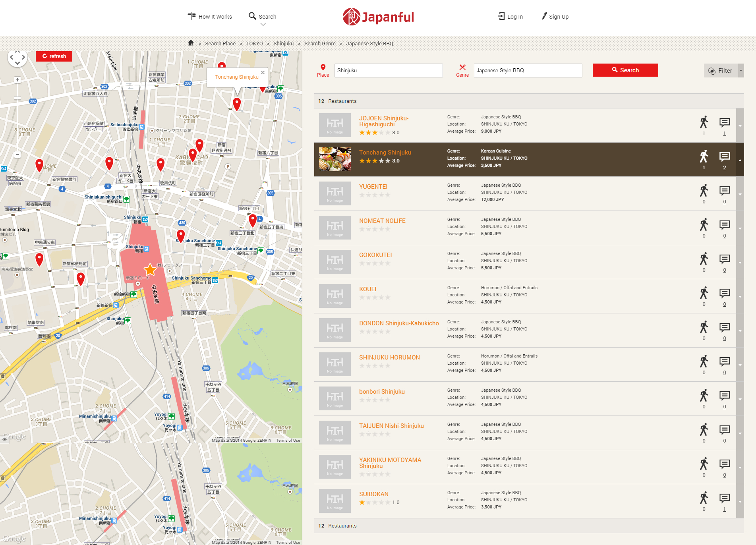Expand the JOJOEN row arrow

[740, 126]
